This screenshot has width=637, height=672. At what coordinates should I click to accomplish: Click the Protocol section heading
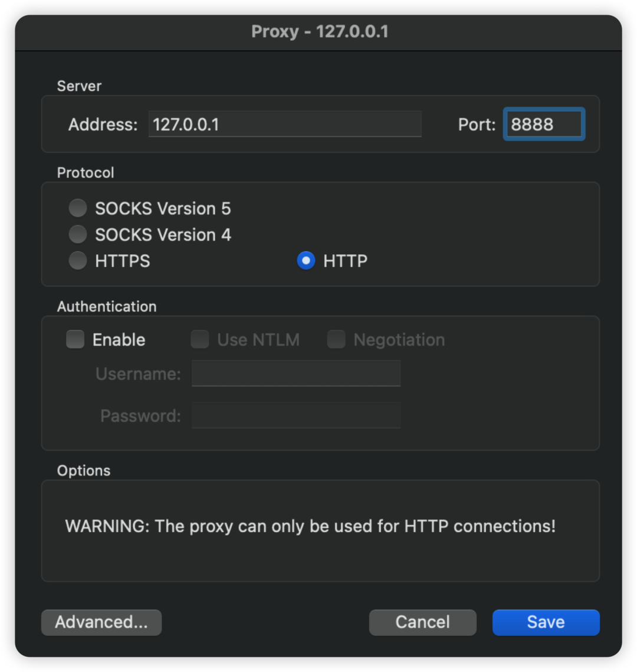(x=86, y=173)
